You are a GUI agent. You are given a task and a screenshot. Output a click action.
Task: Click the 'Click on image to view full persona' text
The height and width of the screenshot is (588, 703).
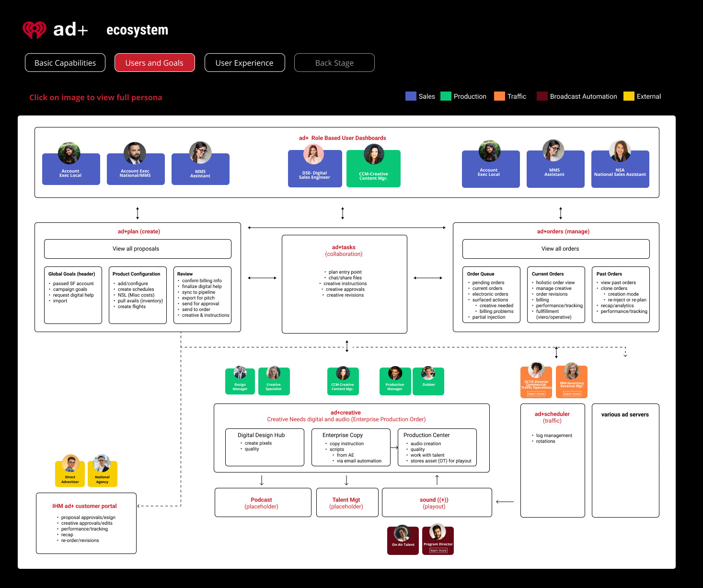click(96, 97)
